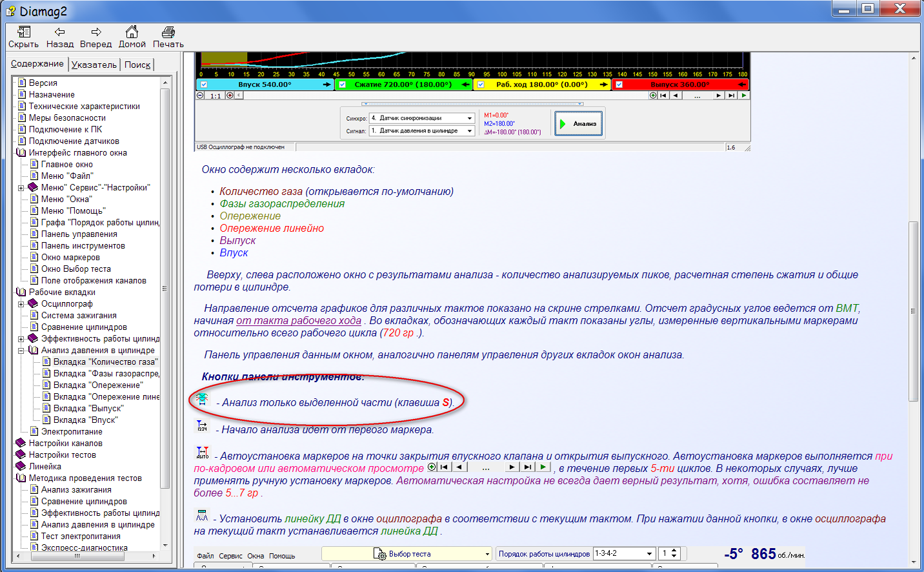
Task: Click the AUTO marker auto-placement icon
Action: click(x=202, y=452)
